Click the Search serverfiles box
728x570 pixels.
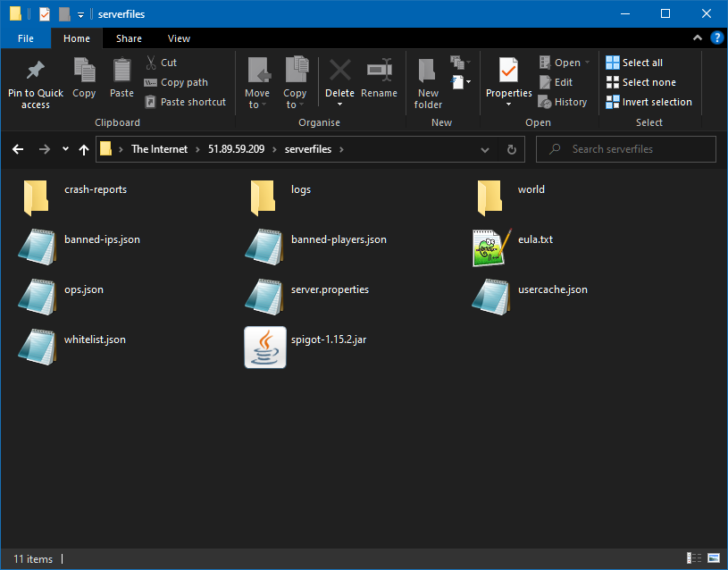(626, 149)
